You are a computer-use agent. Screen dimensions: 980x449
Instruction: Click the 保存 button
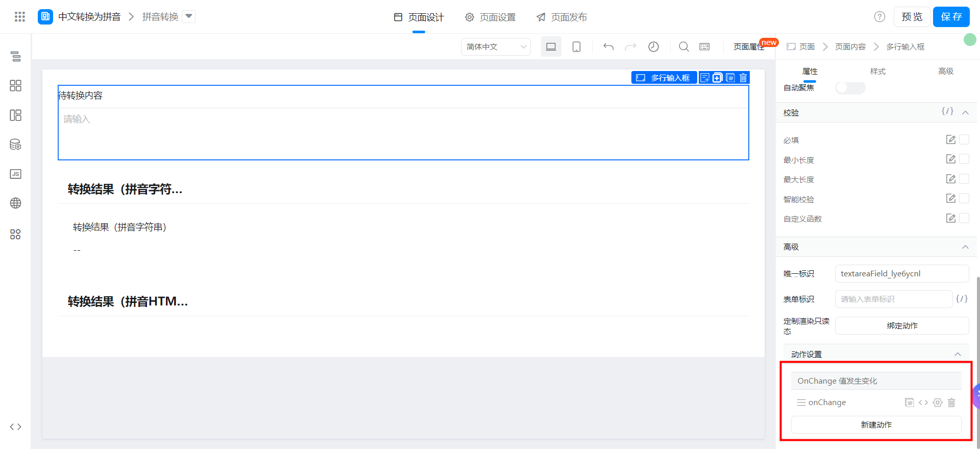point(951,17)
